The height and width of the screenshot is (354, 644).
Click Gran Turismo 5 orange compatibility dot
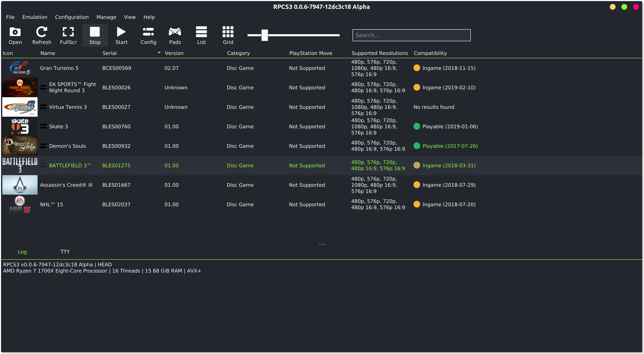coord(416,68)
